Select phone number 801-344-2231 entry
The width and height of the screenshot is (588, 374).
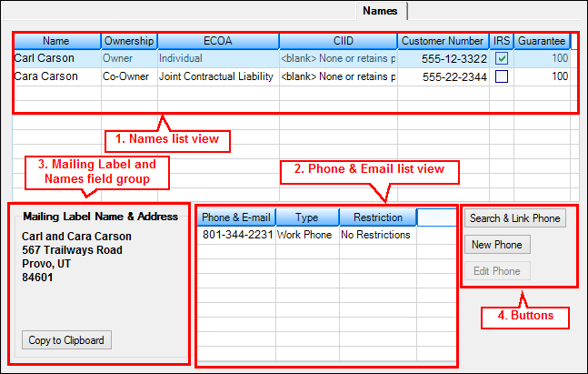pos(237,235)
